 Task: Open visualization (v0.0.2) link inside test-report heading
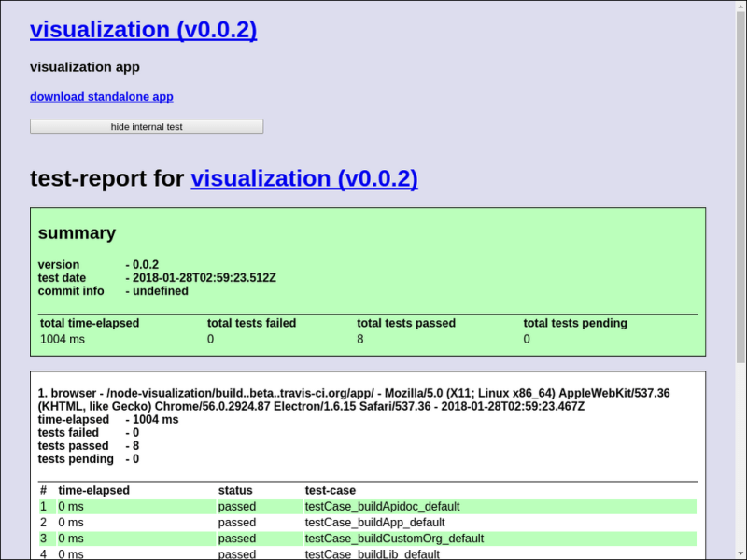pos(304,178)
